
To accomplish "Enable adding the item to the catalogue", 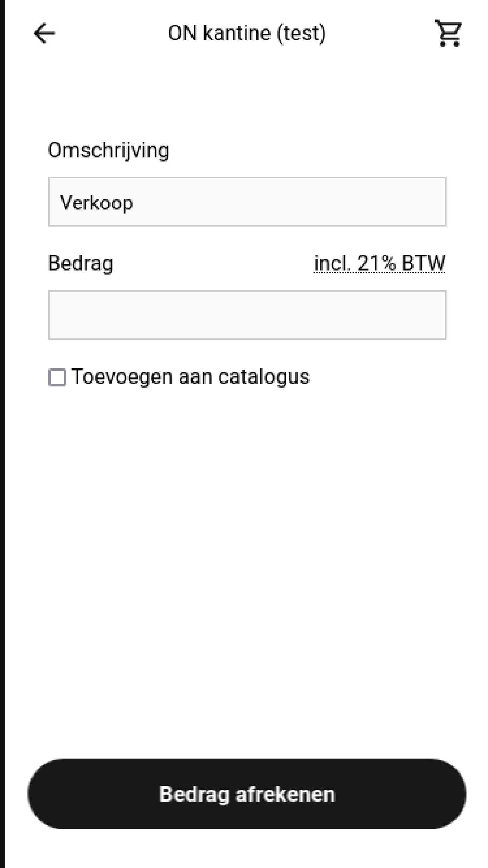I will (57, 377).
